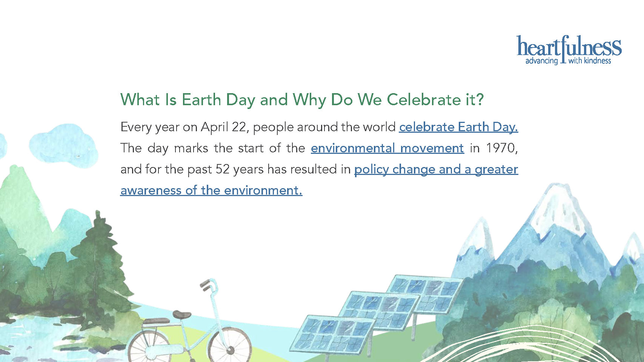Click the heartfulness logo
The image size is (644, 362).
click(569, 50)
